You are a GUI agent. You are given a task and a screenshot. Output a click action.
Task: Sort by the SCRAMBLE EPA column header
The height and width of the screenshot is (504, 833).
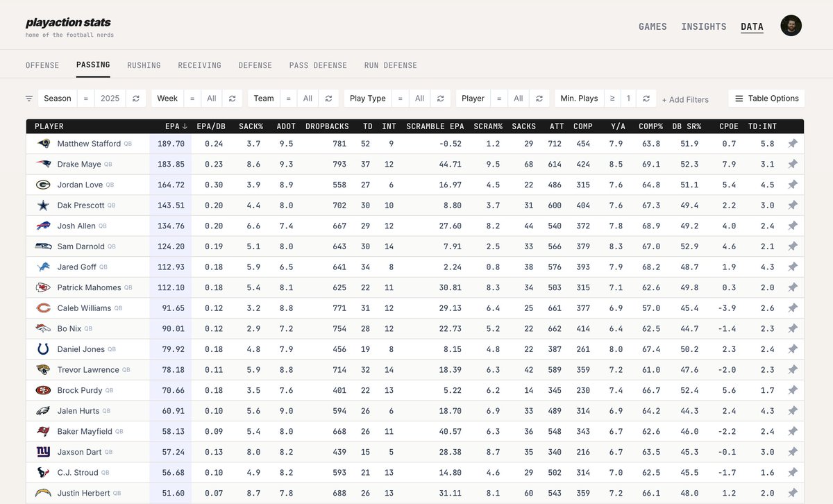click(434, 126)
